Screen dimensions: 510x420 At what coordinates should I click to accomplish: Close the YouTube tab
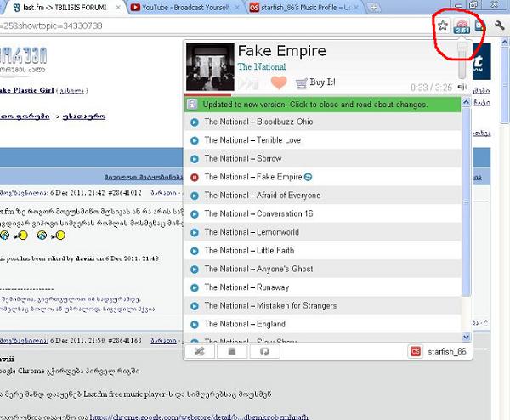(x=237, y=7)
